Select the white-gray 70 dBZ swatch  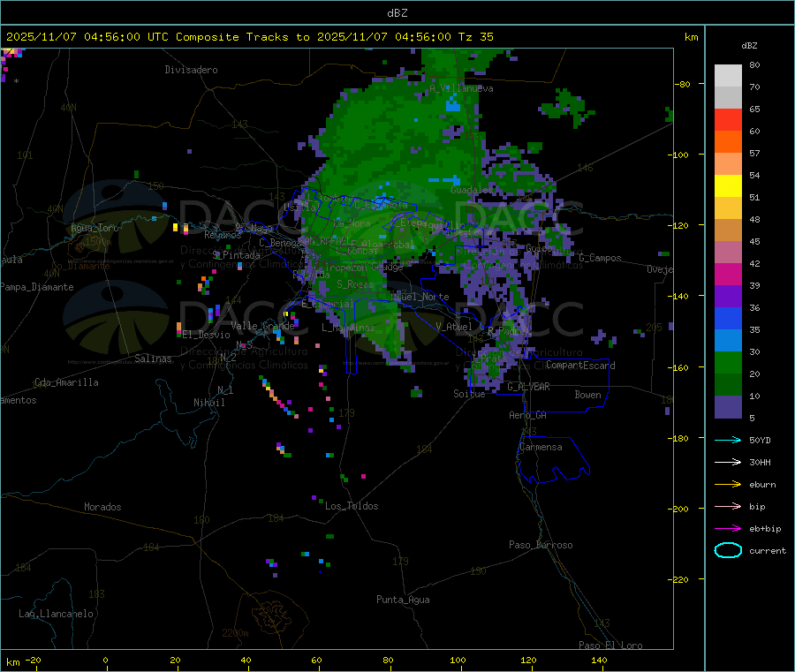[x=728, y=76]
